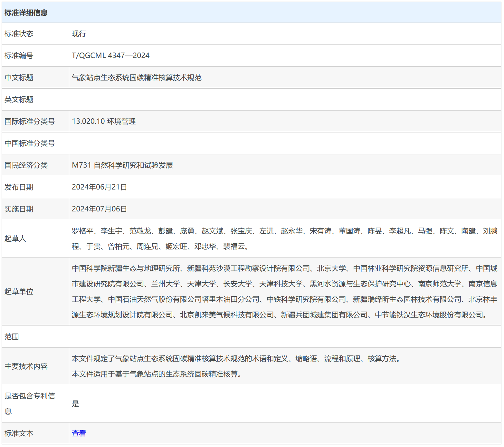
Task: Click the 13.020.10 环境管理 classification value
Action: click(x=104, y=121)
